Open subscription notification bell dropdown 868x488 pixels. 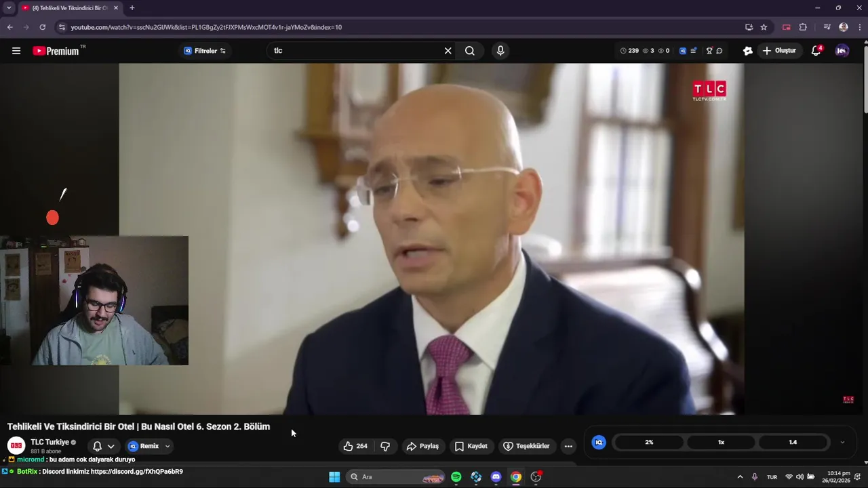[x=103, y=446]
